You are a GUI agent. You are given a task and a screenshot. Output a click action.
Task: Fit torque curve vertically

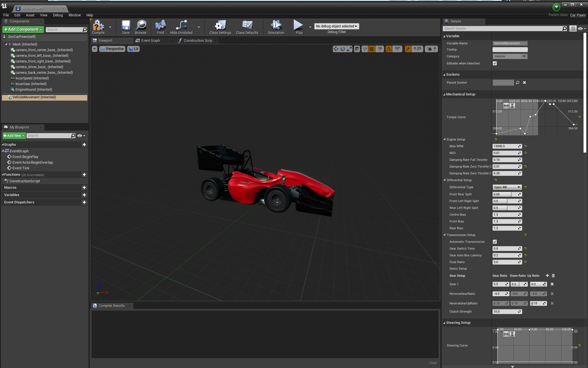512,106
